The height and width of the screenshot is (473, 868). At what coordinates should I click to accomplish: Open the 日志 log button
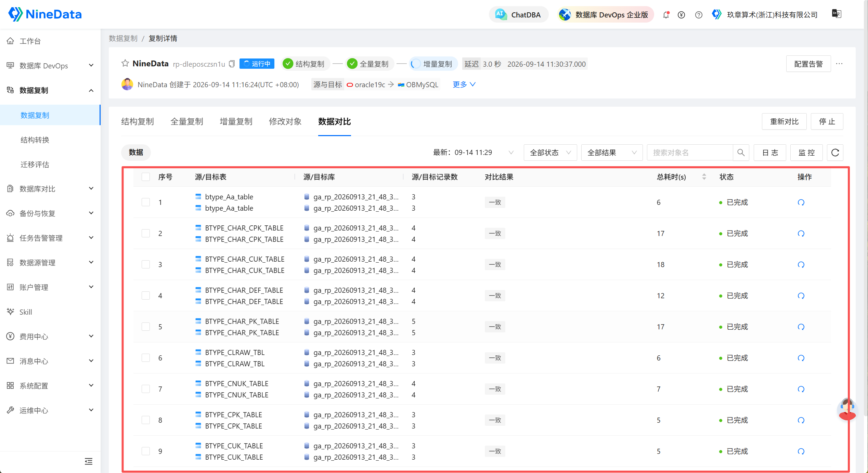[x=770, y=153]
